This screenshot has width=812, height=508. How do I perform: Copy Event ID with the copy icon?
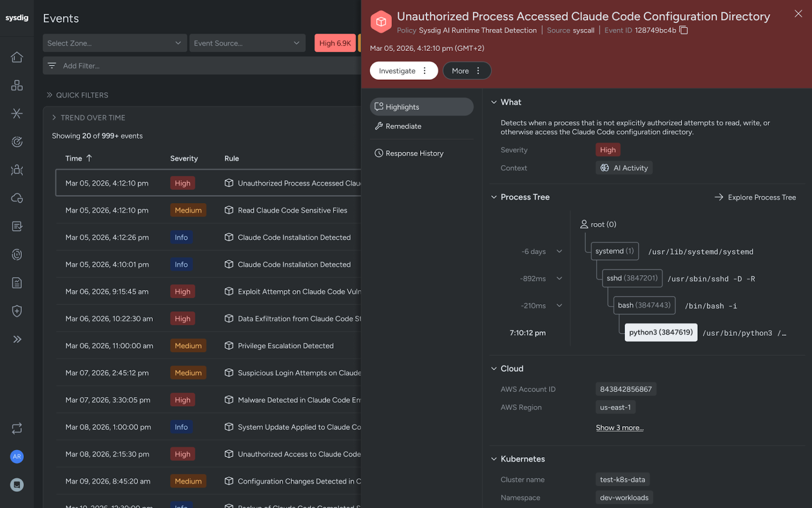pos(684,30)
